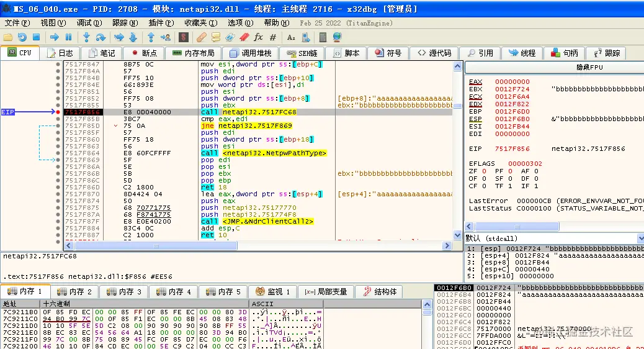Switch to the 内存布局 tab
644x349 pixels.
pos(194,53)
